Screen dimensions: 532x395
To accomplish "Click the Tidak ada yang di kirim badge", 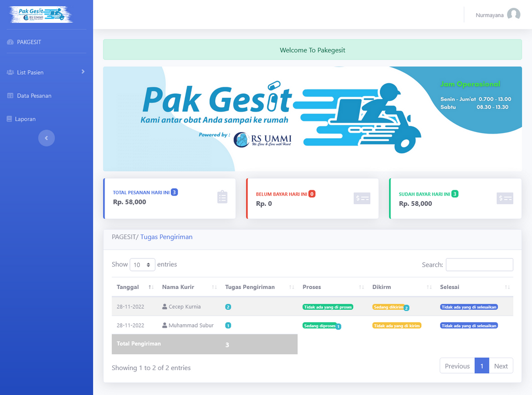I will click(396, 326).
